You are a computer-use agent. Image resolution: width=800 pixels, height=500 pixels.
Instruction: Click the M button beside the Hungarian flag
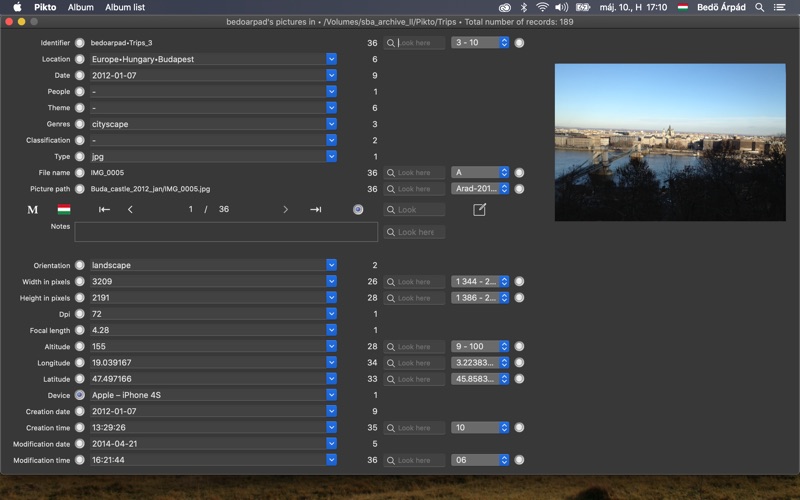coord(32,210)
